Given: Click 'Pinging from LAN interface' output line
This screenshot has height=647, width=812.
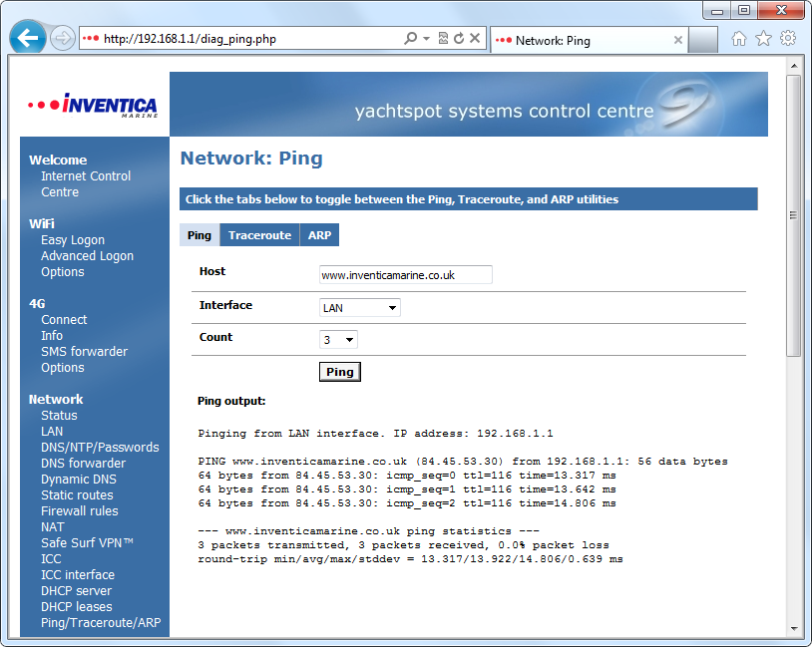Looking at the screenshot, I should 375,434.
